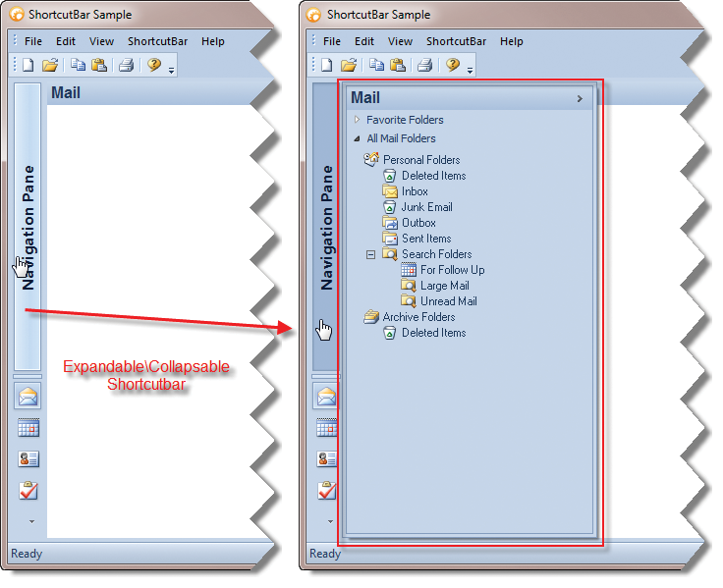Select Tasks checkmark shortcut in left window

point(28,490)
